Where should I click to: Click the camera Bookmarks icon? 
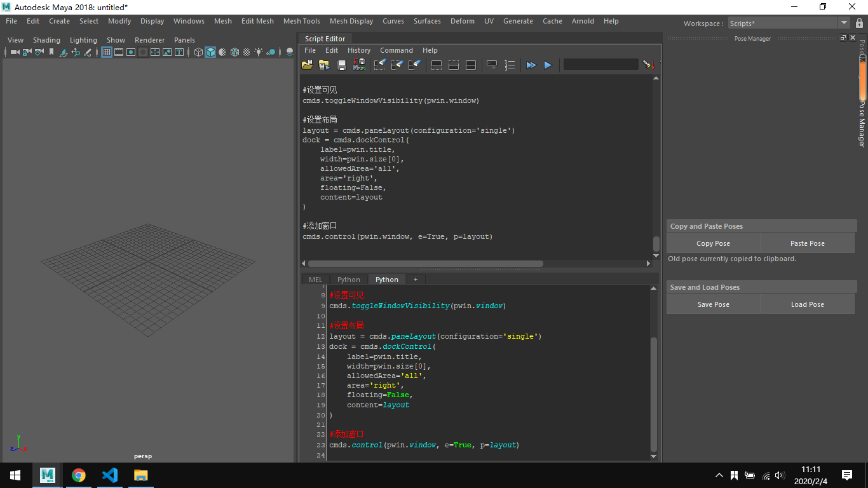point(51,52)
